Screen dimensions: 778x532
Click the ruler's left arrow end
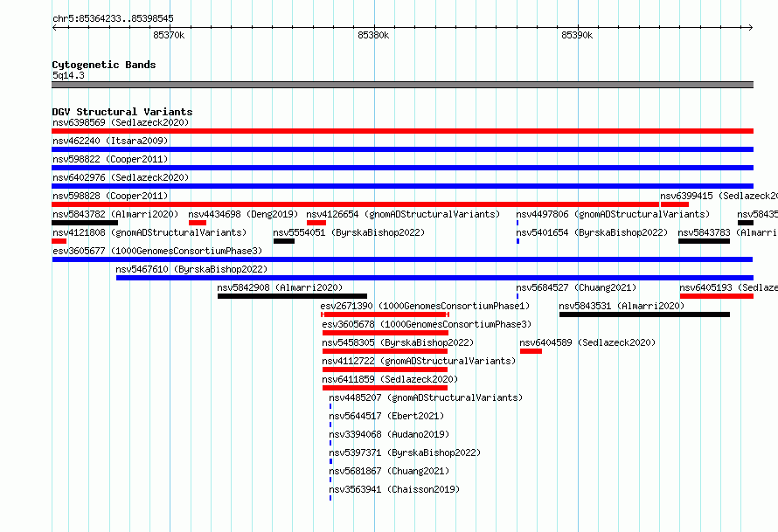[54, 27]
